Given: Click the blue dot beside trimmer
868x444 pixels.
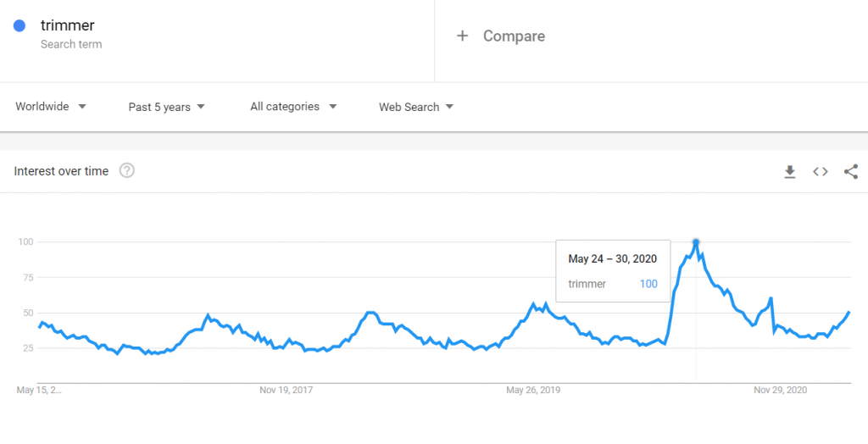Looking at the screenshot, I should (19, 25).
